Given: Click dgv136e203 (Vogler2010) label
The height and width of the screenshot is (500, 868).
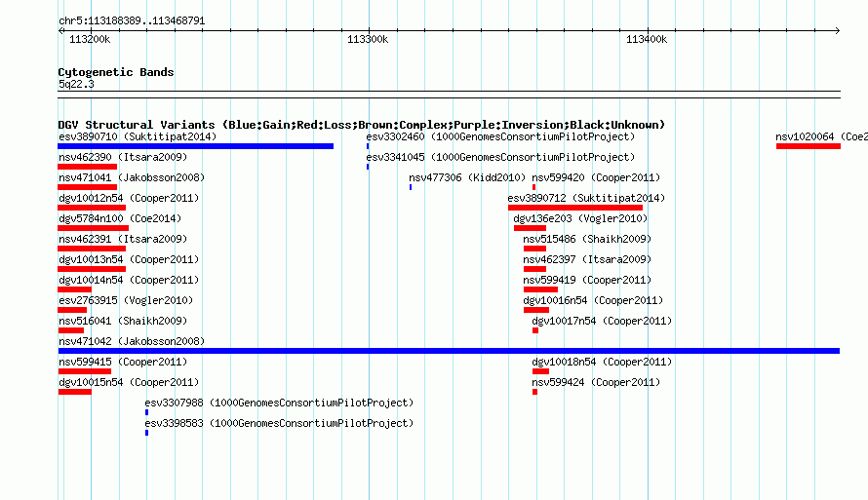Looking at the screenshot, I should [x=580, y=218].
